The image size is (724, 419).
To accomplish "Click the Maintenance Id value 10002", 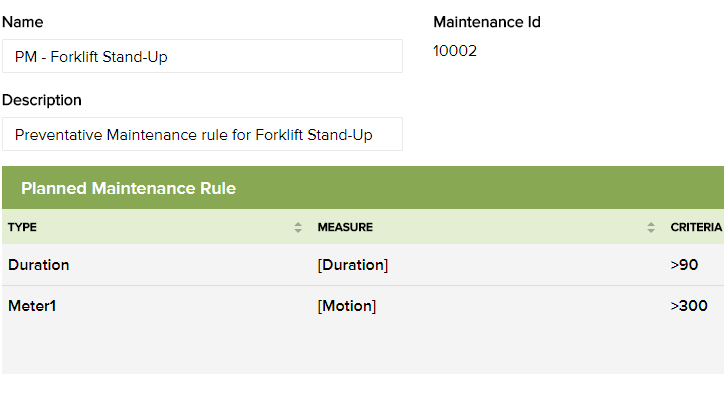I will [455, 51].
